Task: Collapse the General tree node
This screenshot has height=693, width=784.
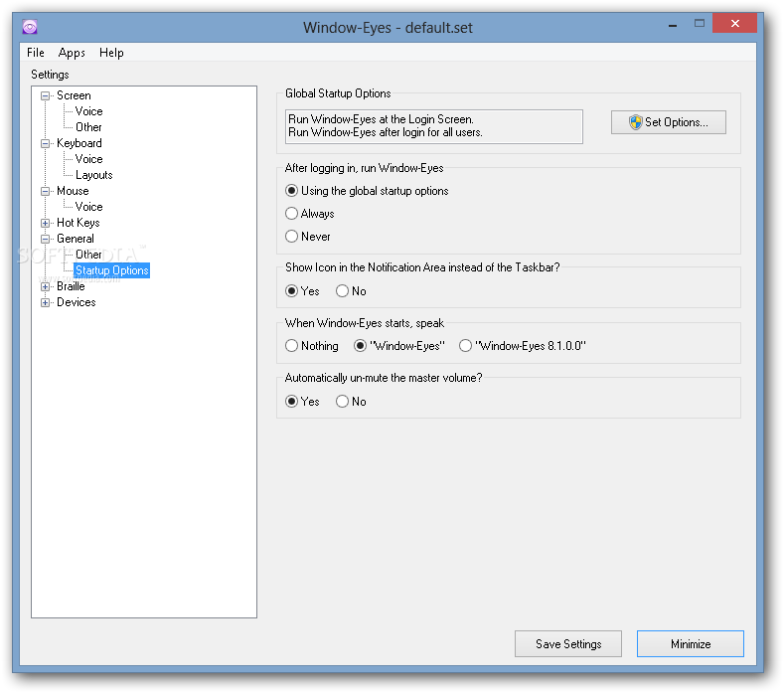Action: (45, 240)
